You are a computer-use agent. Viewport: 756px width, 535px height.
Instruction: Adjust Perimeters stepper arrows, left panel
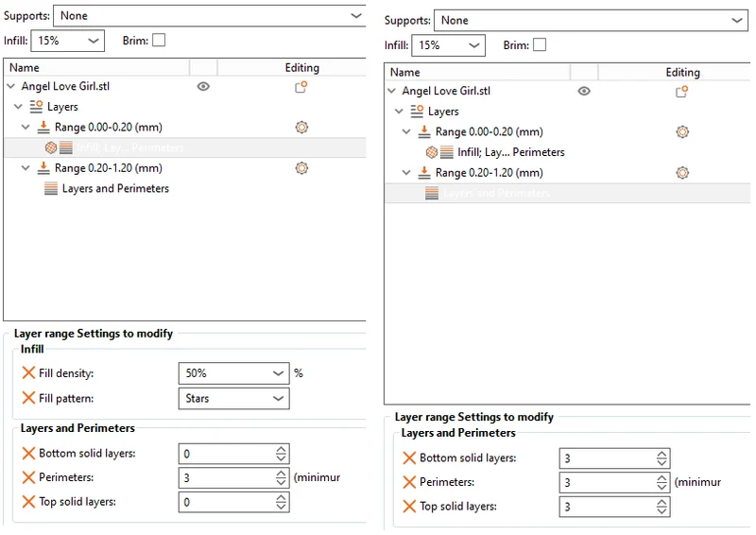[281, 478]
